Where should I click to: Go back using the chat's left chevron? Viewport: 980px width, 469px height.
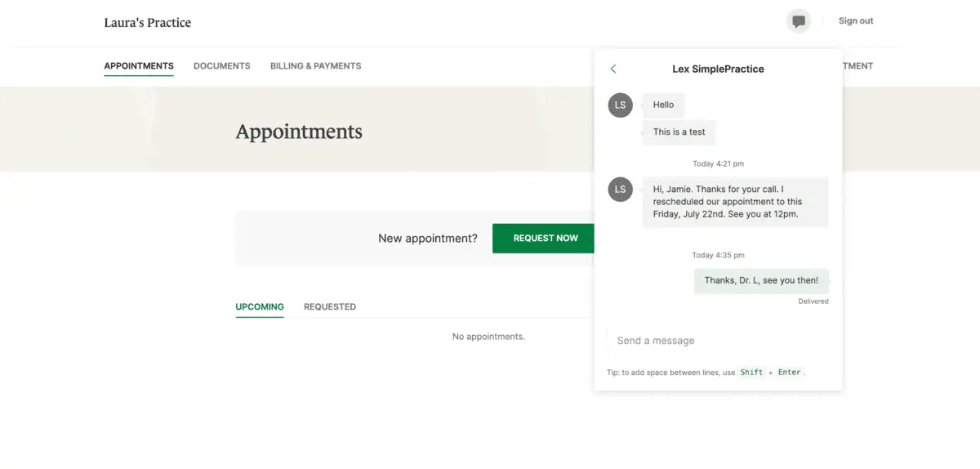pyautogui.click(x=613, y=69)
